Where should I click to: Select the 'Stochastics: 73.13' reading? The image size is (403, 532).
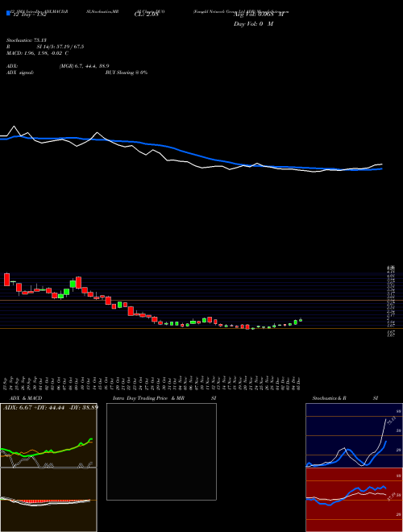(x=26, y=40)
